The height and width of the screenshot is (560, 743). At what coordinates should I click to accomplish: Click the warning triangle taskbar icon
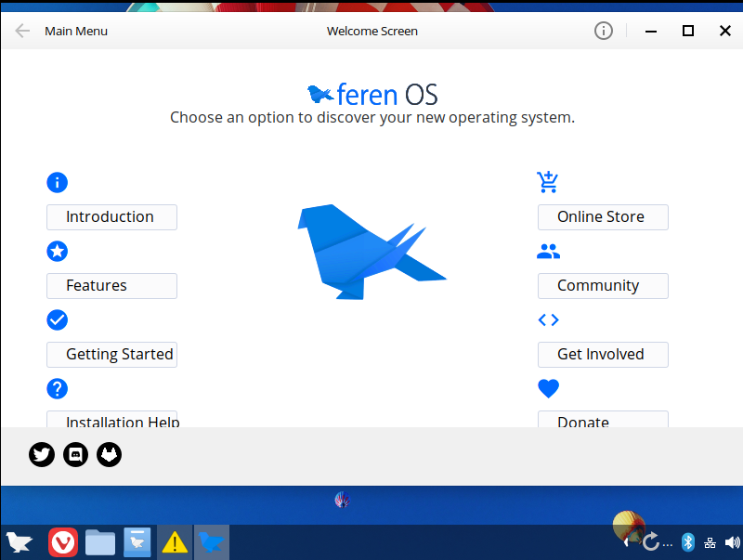[x=175, y=542]
